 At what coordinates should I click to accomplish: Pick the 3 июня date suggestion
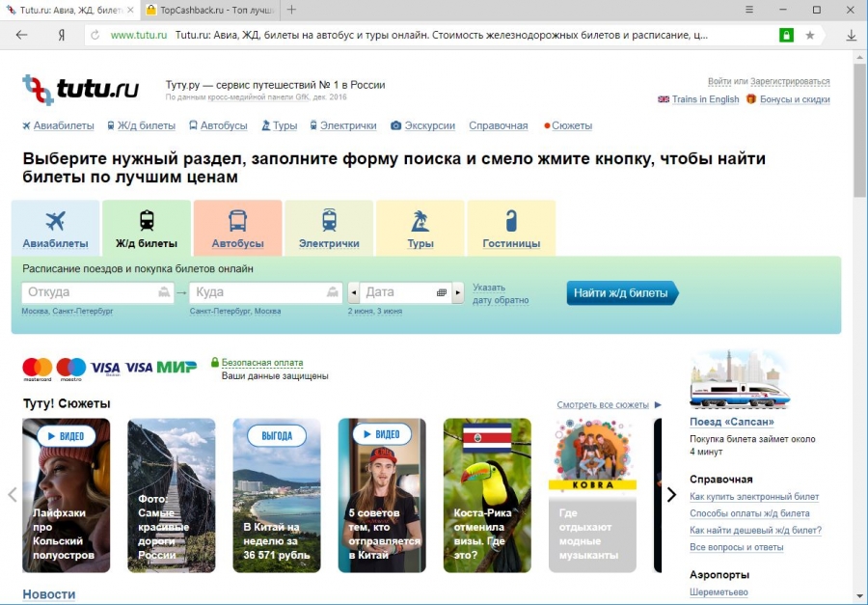(x=390, y=312)
